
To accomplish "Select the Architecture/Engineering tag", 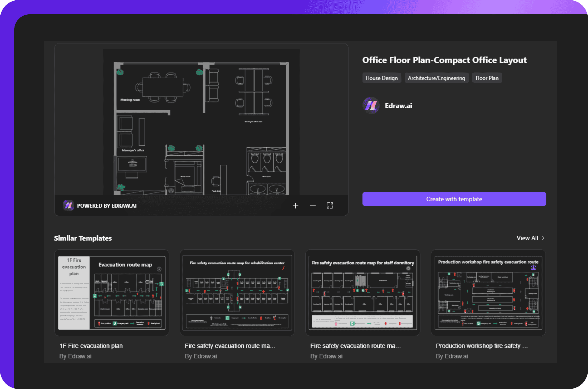I will click(437, 78).
